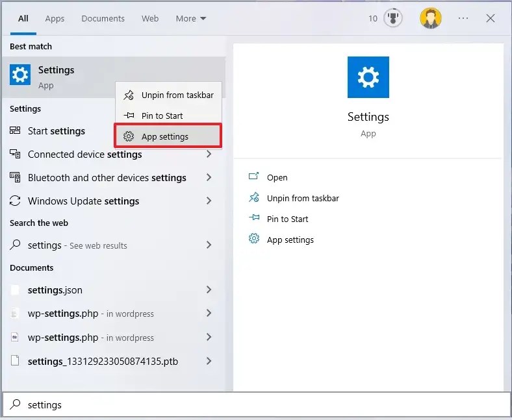Click the App settings gear icon in context menu

[x=129, y=136]
